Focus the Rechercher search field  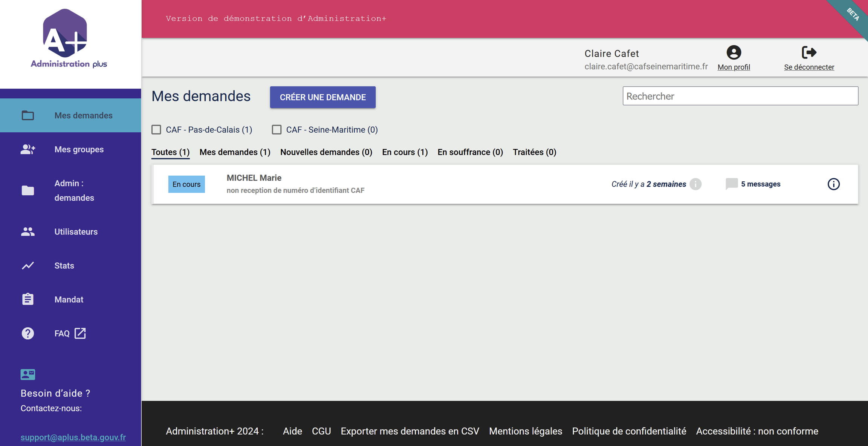(x=740, y=96)
